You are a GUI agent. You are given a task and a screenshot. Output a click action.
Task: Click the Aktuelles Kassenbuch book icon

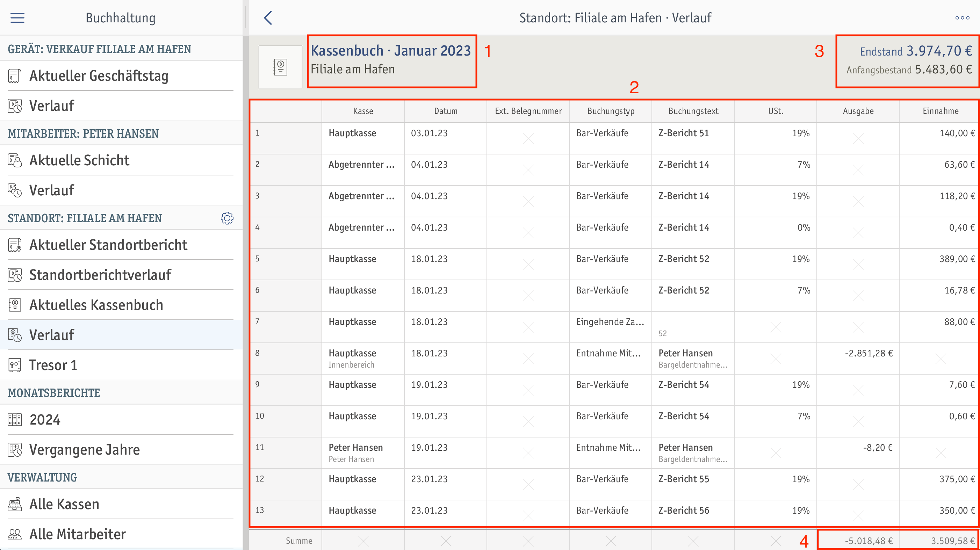coord(14,305)
